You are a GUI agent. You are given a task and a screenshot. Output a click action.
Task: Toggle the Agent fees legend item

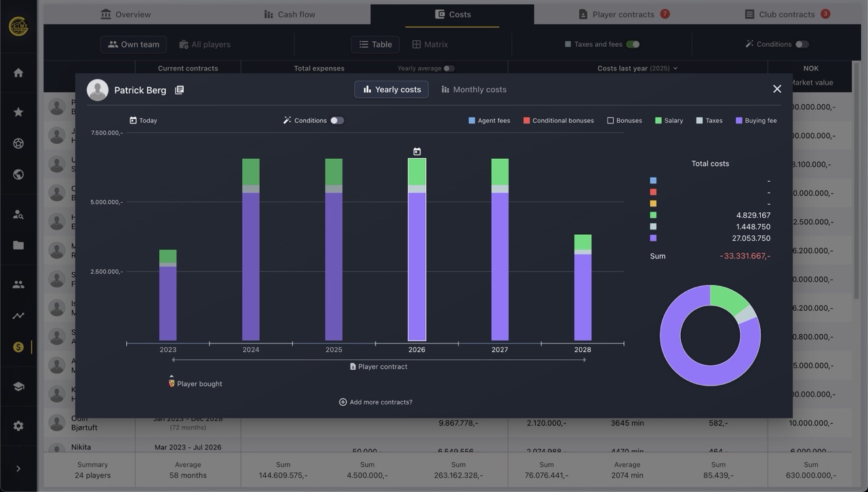point(489,121)
